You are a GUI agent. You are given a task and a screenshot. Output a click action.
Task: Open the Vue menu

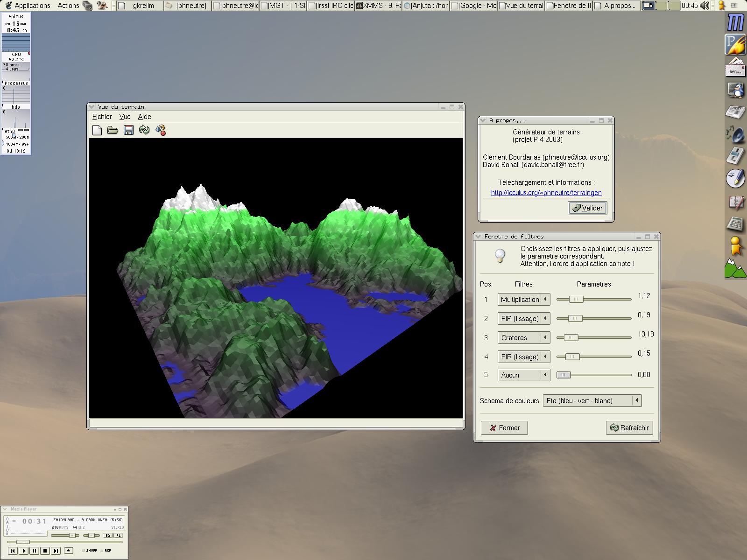[125, 117]
